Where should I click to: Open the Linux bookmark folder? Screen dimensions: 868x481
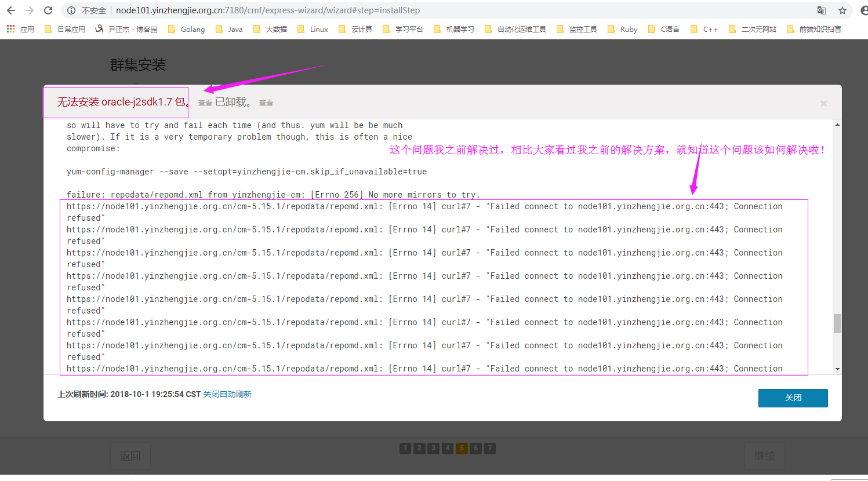[x=313, y=29]
